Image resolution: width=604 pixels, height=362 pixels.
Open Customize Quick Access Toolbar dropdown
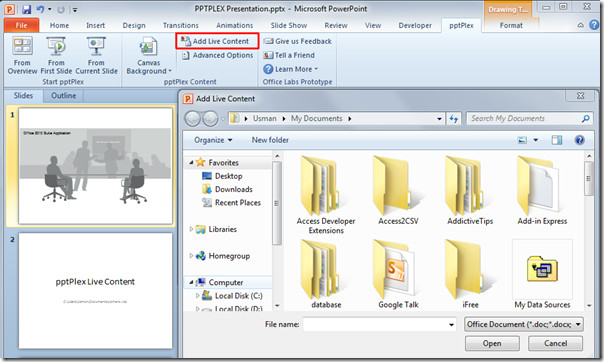(x=75, y=10)
